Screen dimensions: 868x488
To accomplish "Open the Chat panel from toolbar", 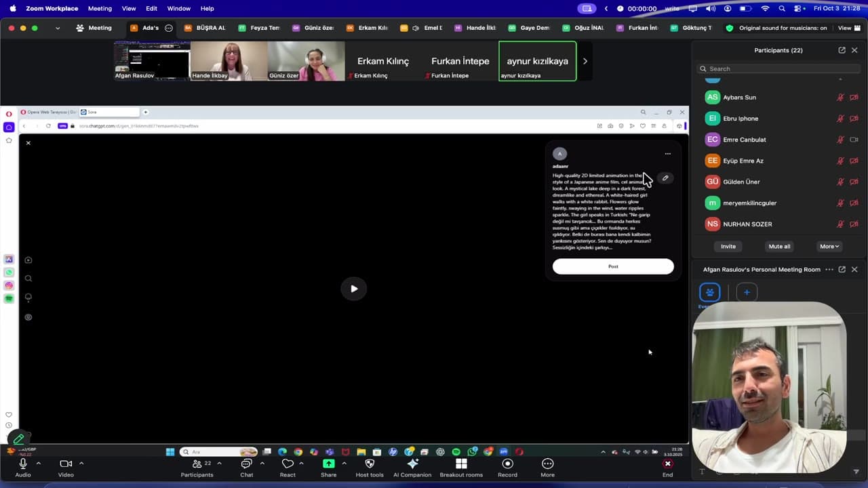I will 246,467.
